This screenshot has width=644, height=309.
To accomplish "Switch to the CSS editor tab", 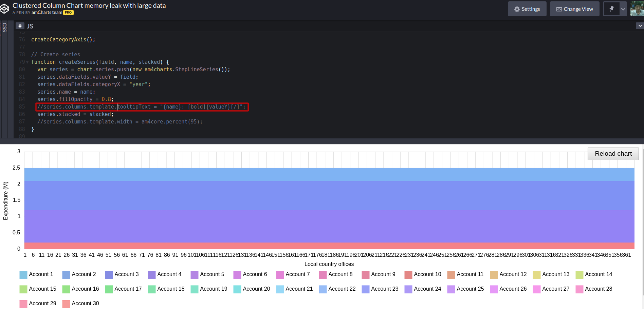I will 4,27.
